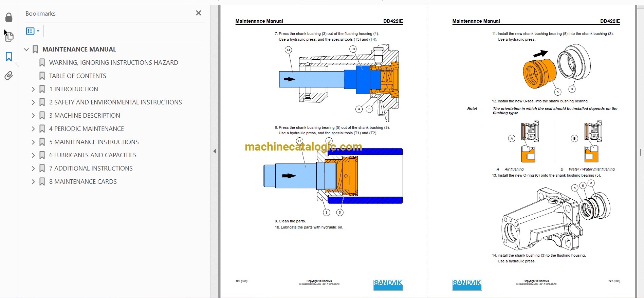The image size is (644, 298).
Task: Collapse the navigation pane with arrow handle
Action: point(215,151)
